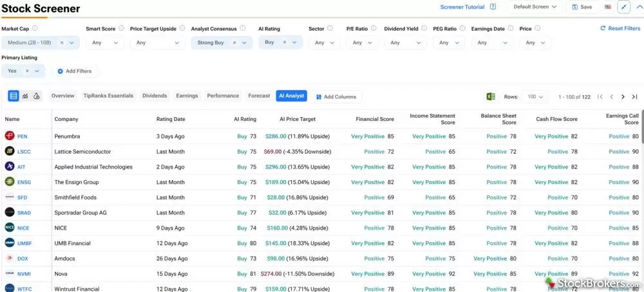Click the Sector info icon
This screenshot has width=644, height=292.
point(330,28)
